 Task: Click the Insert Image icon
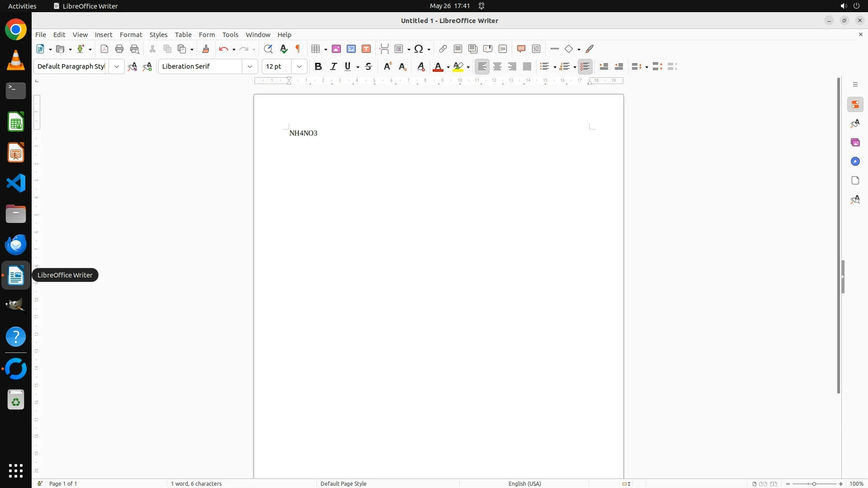336,49
